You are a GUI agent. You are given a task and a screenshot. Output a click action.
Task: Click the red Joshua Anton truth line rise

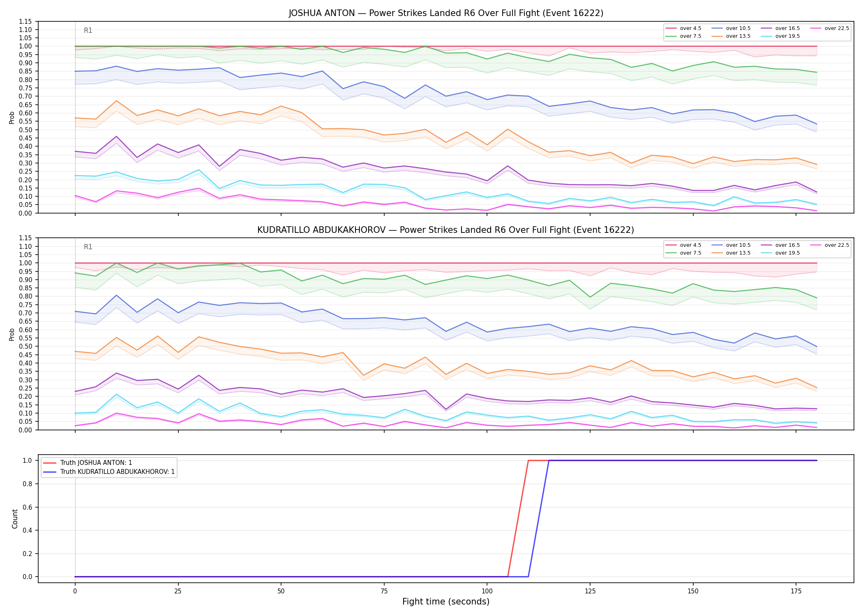[518, 519]
